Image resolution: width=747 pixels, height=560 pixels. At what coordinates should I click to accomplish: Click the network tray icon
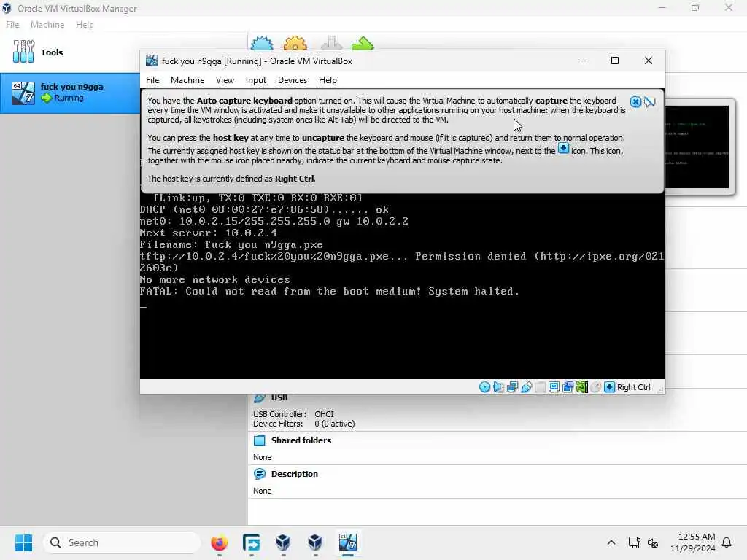(x=634, y=542)
